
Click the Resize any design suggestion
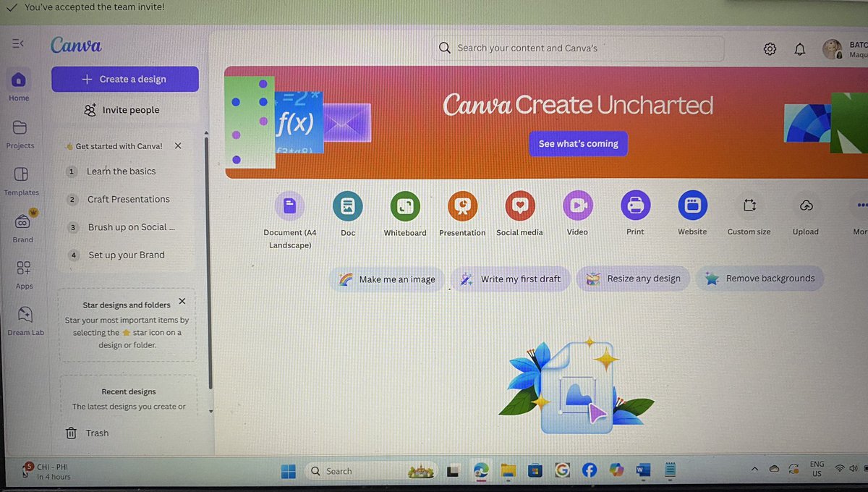633,279
